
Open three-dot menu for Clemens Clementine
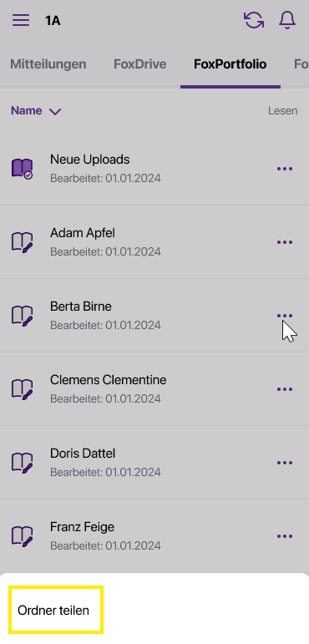coord(285,389)
